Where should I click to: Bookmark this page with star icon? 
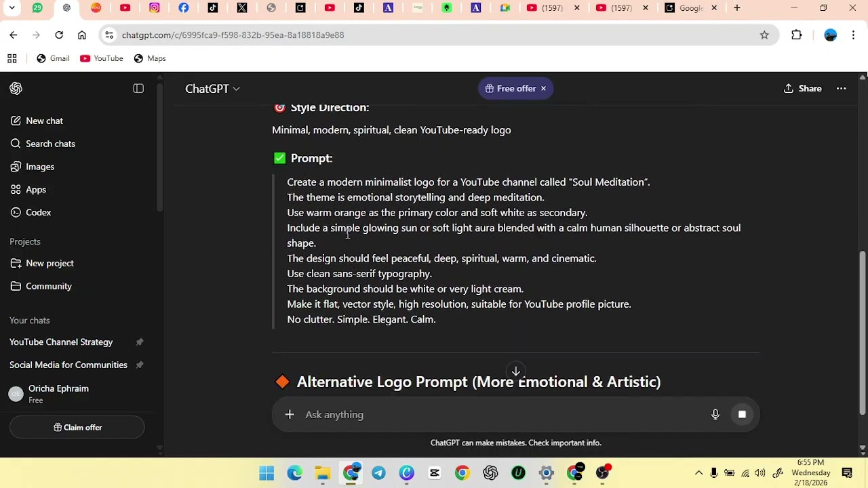tap(764, 35)
